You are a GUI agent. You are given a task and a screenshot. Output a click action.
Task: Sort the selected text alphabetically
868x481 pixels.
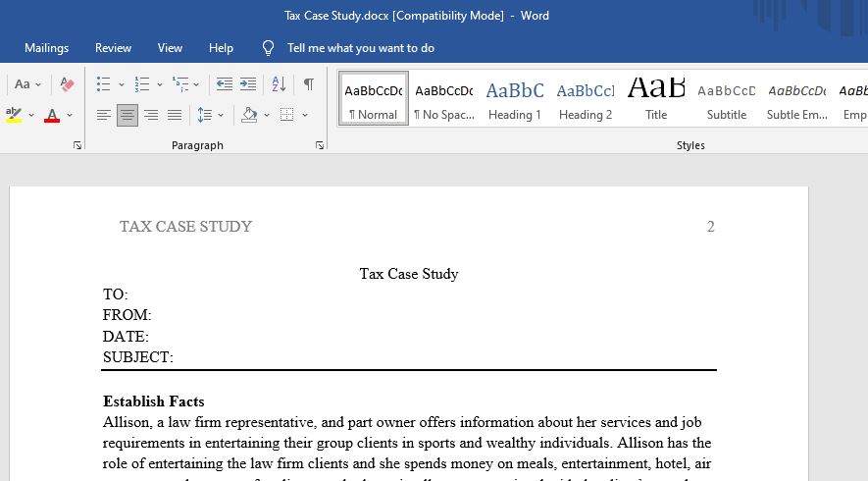click(279, 84)
